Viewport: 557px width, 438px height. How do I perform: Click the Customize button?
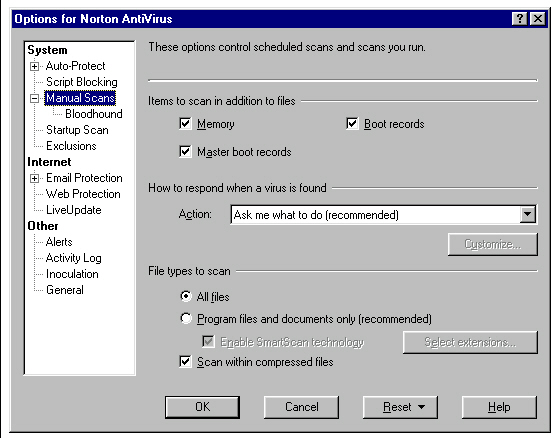click(x=493, y=244)
